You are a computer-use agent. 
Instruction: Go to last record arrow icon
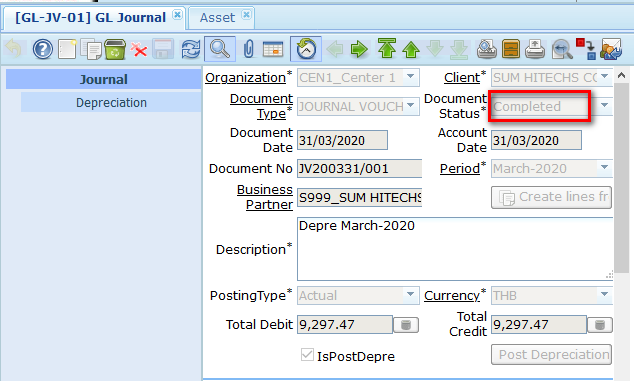click(x=459, y=49)
